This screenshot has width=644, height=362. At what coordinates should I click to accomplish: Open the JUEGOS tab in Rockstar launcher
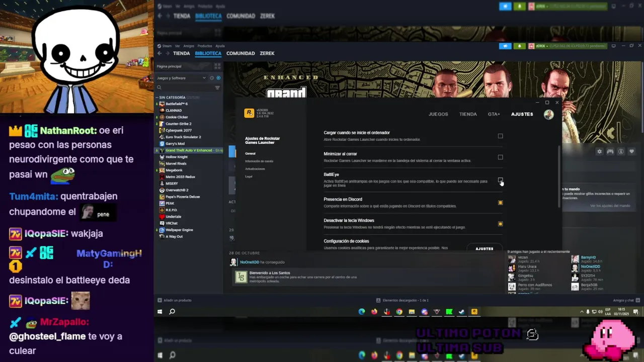tap(438, 114)
